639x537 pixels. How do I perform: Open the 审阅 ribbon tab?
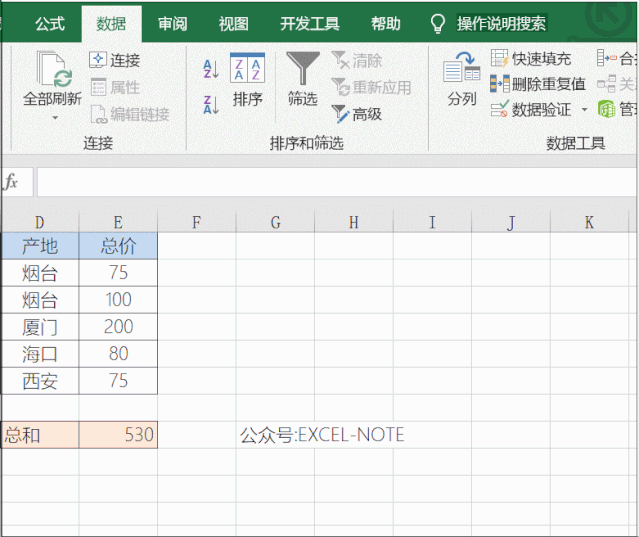click(x=172, y=23)
